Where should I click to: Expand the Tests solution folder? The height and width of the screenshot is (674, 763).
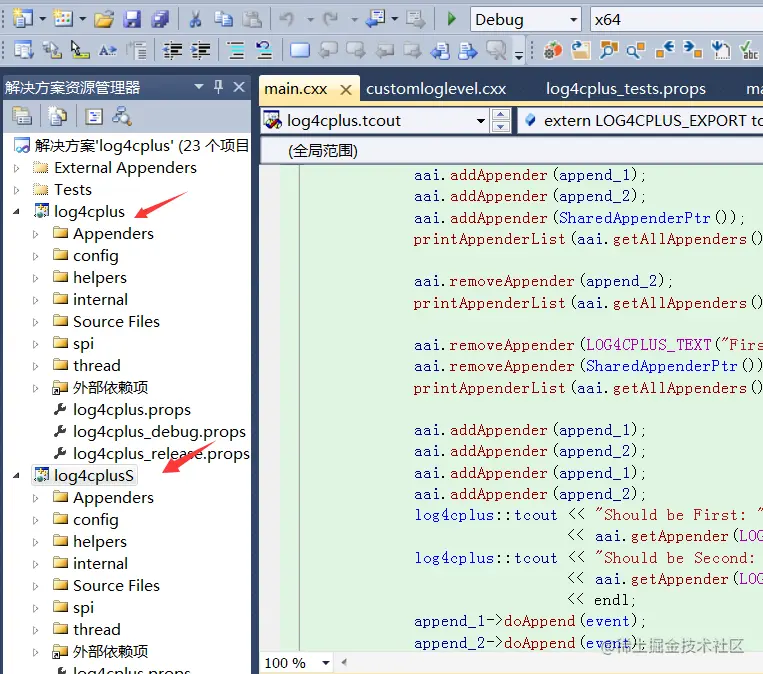(17, 190)
